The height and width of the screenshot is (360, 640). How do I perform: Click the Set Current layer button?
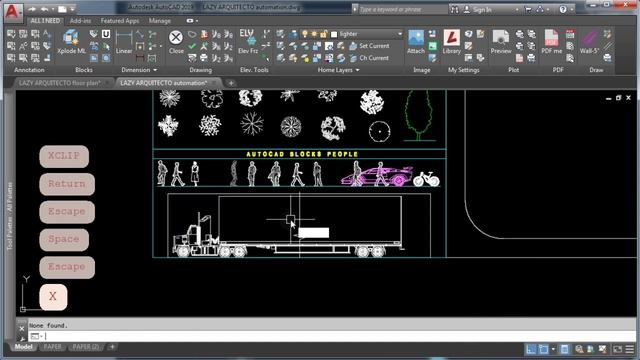point(369,46)
